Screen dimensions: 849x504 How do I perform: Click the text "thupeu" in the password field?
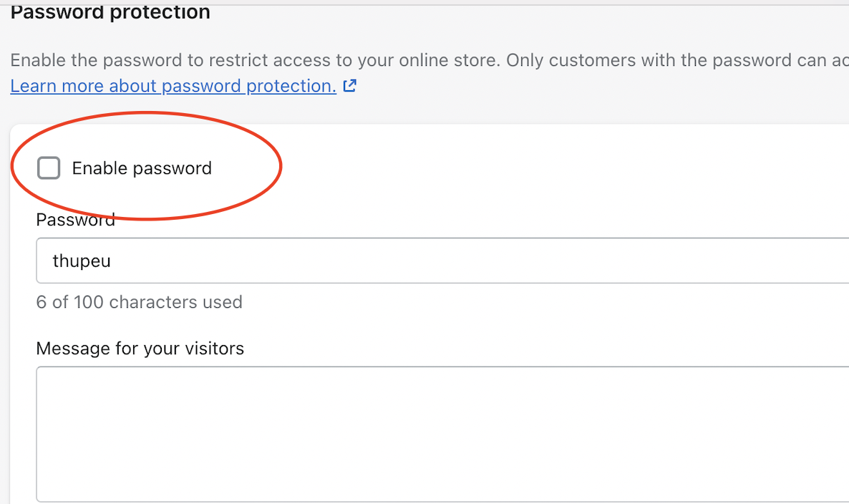[82, 261]
